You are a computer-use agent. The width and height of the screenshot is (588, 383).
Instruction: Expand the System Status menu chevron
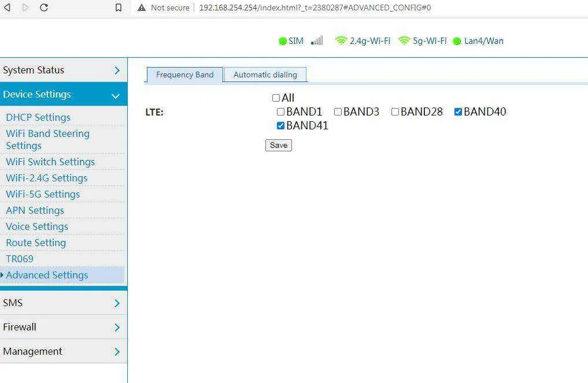click(117, 70)
